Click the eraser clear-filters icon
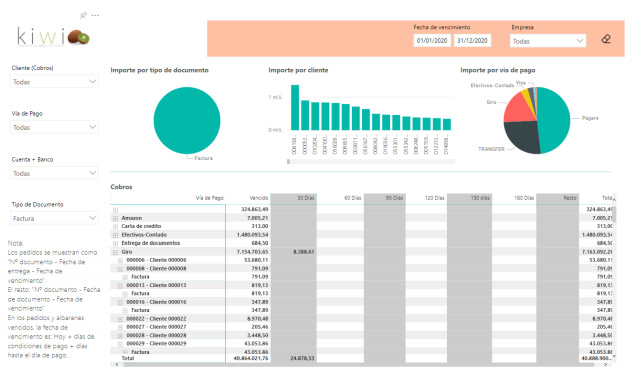 tap(606, 39)
